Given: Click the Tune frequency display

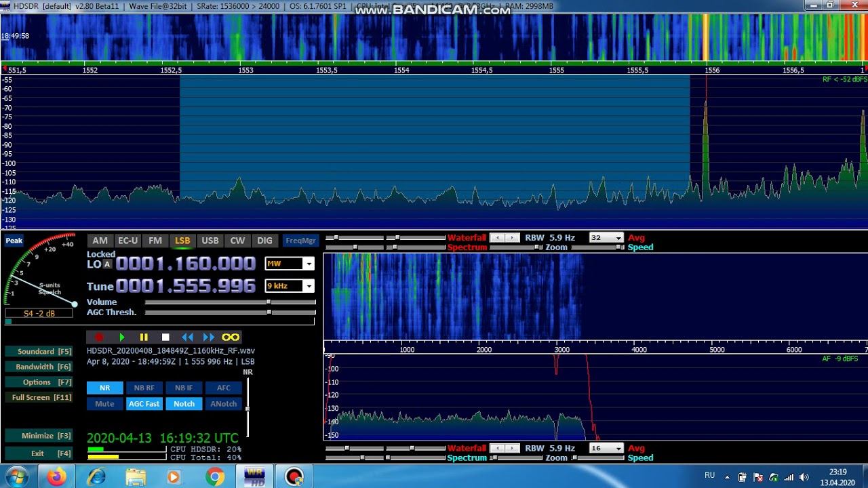Looking at the screenshot, I should tap(185, 286).
